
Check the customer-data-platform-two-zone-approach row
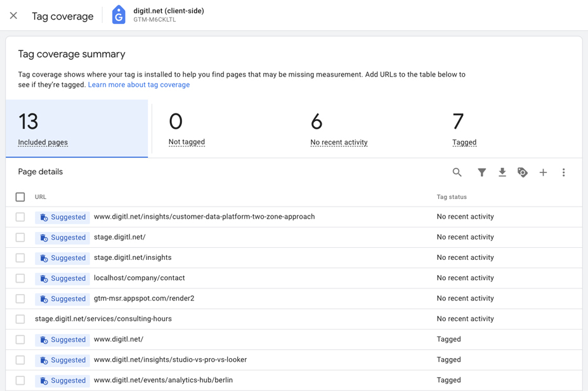tap(20, 217)
